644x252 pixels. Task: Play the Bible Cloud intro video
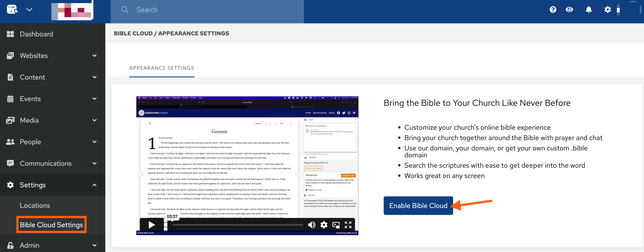[151, 225]
